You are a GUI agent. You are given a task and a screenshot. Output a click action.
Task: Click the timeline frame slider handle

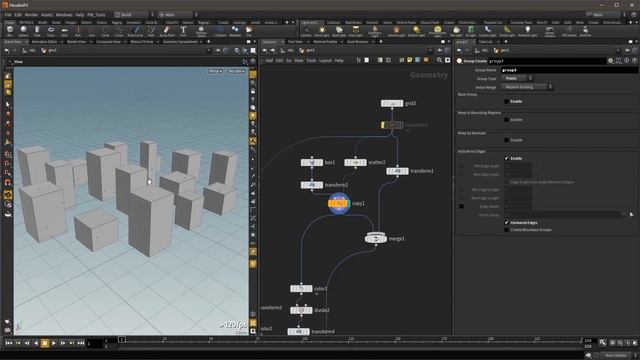(x=122, y=339)
